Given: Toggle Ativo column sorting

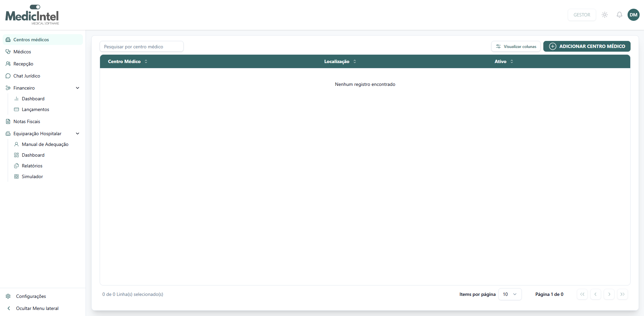Looking at the screenshot, I should (x=512, y=61).
